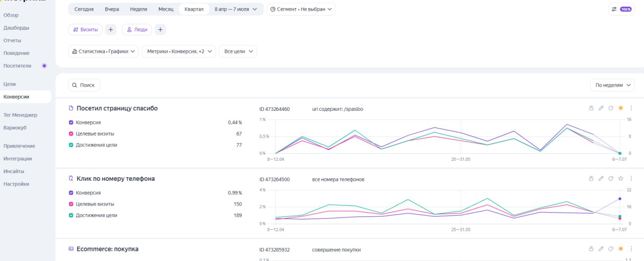644x261 pixels.
Task: Click the page icon beside 'Посетил страницу спасибо'
Action: pyautogui.click(x=71, y=108)
